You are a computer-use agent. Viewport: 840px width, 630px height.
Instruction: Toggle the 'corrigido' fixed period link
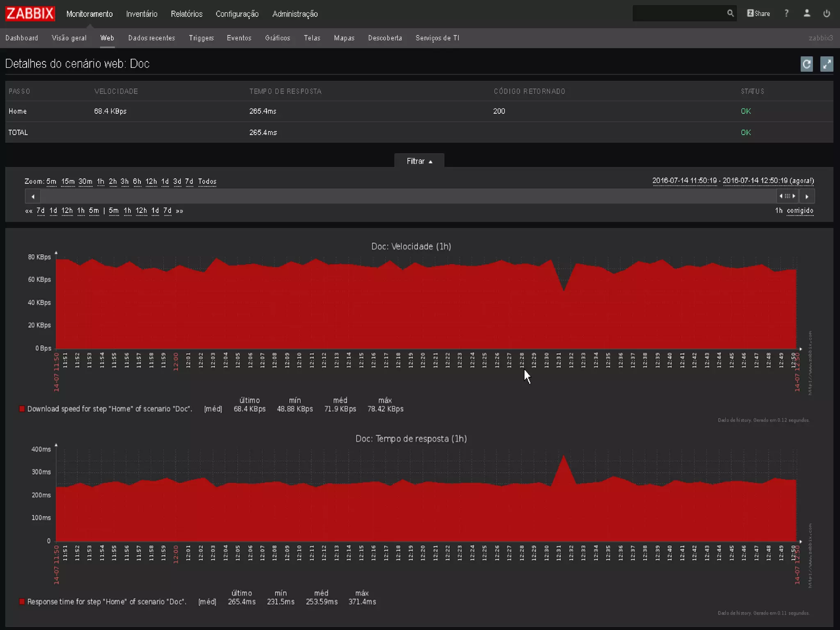[800, 210]
